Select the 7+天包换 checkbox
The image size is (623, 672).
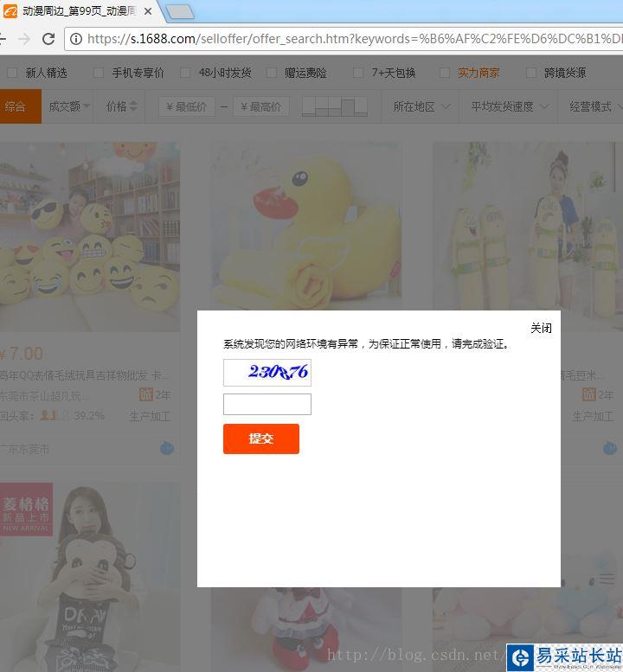(x=358, y=73)
